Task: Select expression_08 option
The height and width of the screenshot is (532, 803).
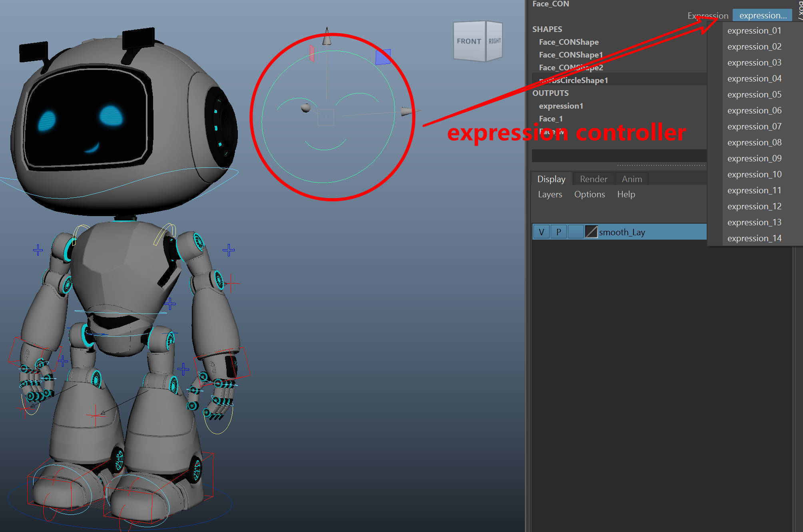Action: coord(754,143)
